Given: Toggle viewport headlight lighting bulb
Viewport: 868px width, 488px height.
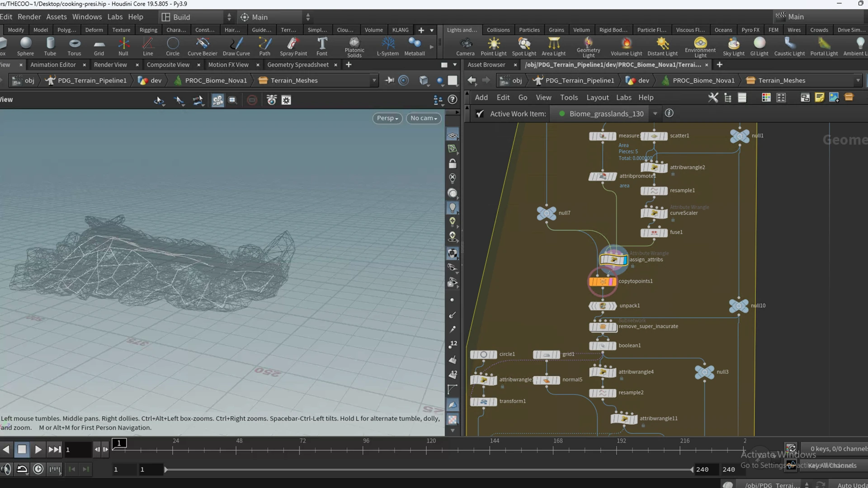Looking at the screenshot, I should [452, 207].
